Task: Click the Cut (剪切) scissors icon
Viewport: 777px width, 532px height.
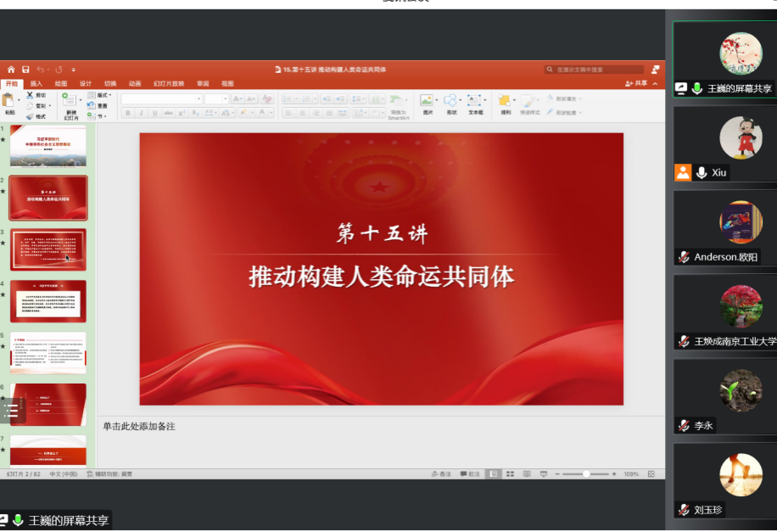Action: [31, 95]
